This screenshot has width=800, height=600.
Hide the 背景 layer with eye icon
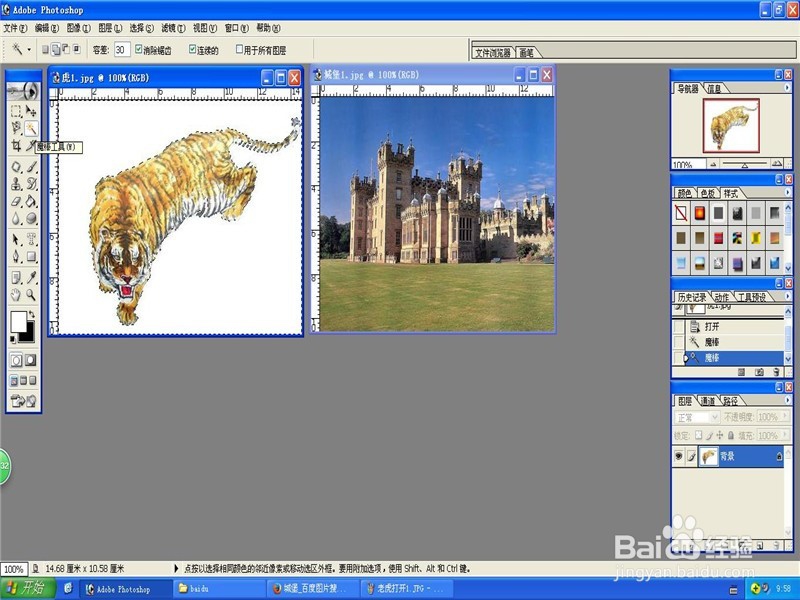tap(679, 456)
